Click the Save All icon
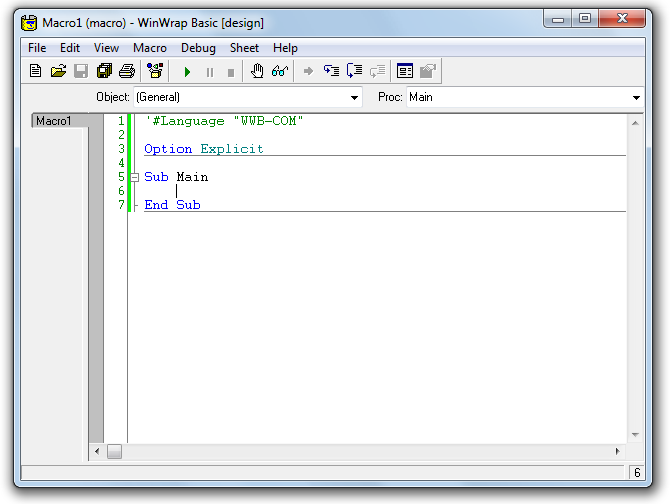The image size is (670, 504). click(104, 71)
